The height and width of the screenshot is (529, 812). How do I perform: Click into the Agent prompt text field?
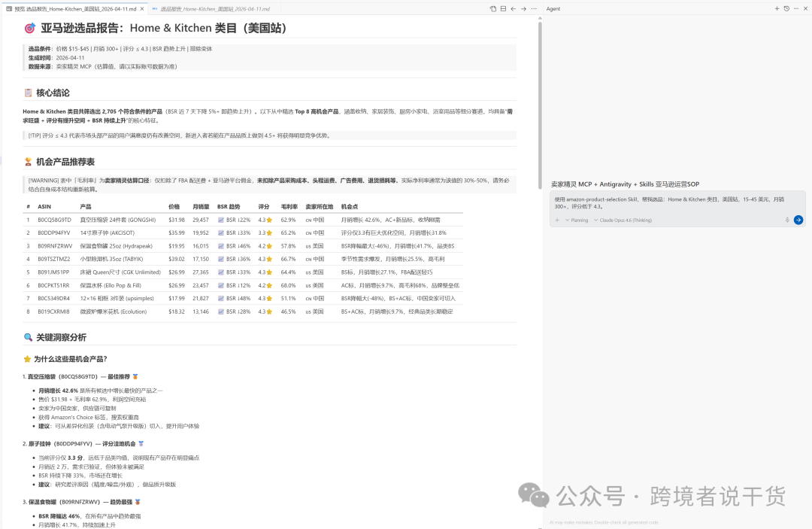pos(677,202)
